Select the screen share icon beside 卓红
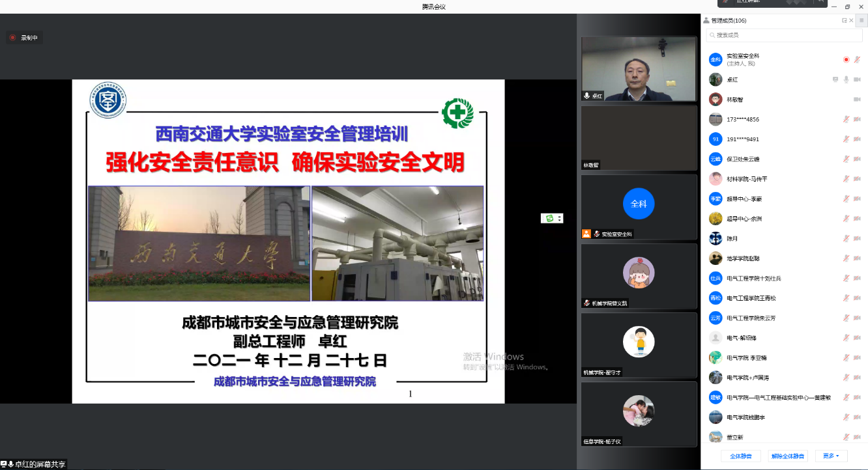Image resolution: width=868 pixels, height=470 pixels. 835,79
